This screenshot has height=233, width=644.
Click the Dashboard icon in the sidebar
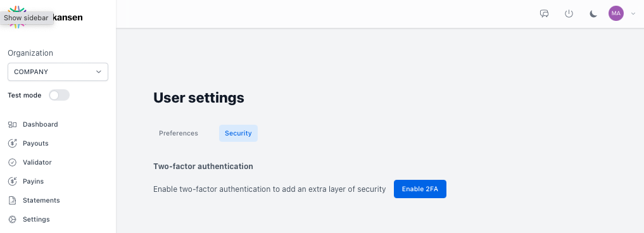[12, 125]
